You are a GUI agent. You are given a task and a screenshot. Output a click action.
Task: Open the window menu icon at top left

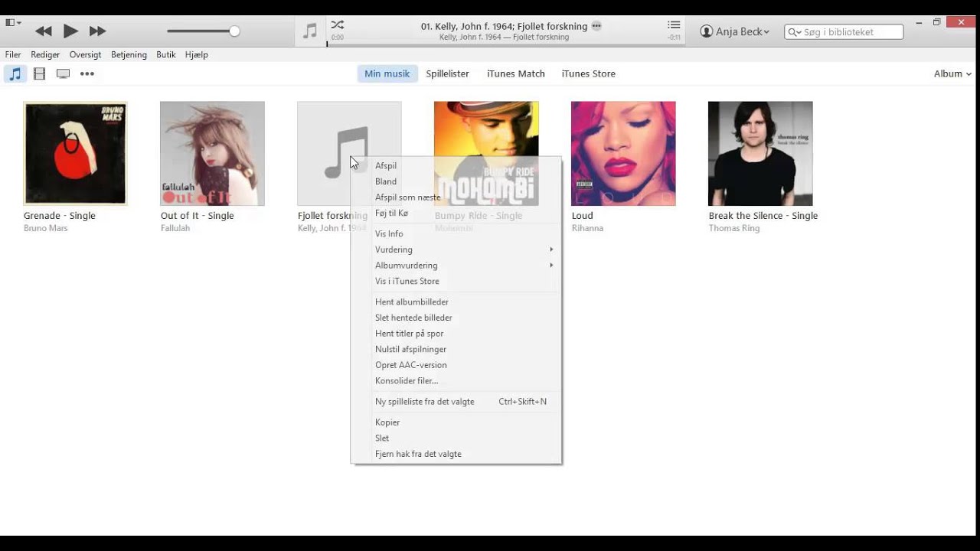[x=13, y=22]
